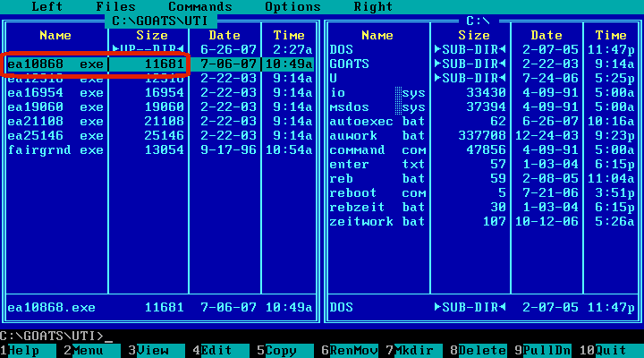The width and height of the screenshot is (644, 358).
Task: Select reboot com in the right panel
Action: pos(482,193)
